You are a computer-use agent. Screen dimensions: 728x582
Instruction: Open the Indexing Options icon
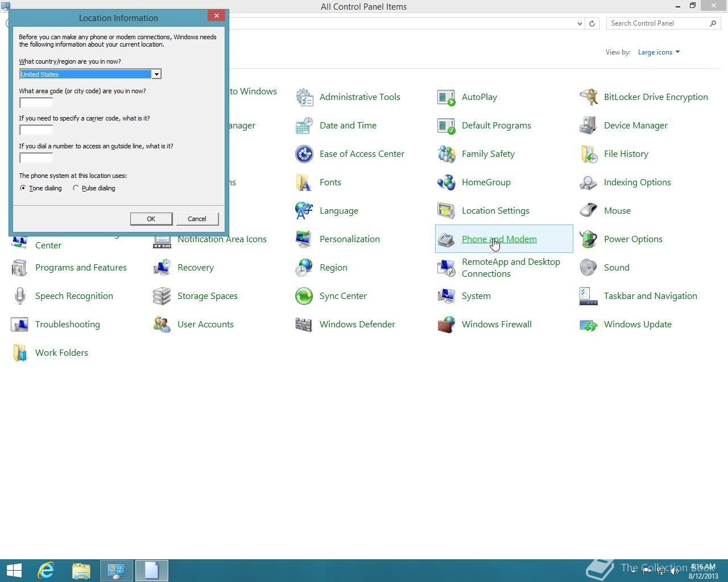pyautogui.click(x=589, y=182)
